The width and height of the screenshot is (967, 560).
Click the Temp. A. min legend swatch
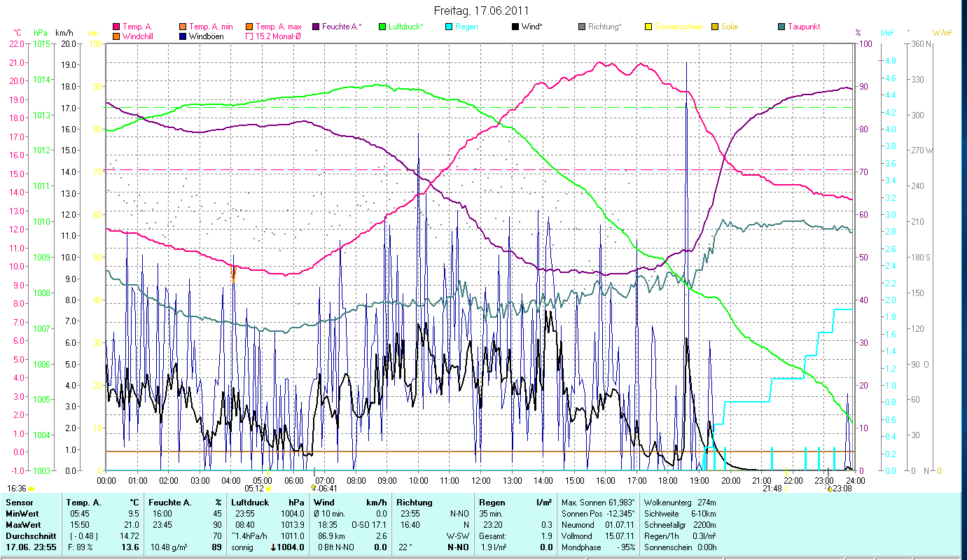[183, 27]
